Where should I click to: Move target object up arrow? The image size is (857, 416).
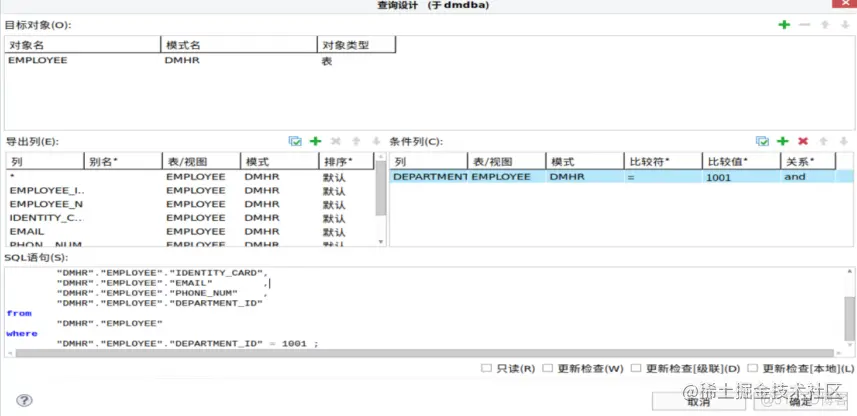click(x=825, y=25)
